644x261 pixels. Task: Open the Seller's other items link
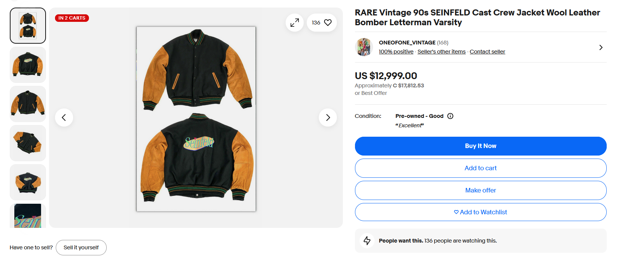point(441,52)
